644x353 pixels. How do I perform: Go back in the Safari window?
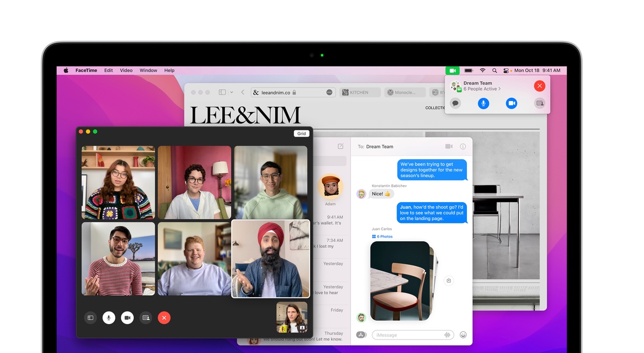243,92
